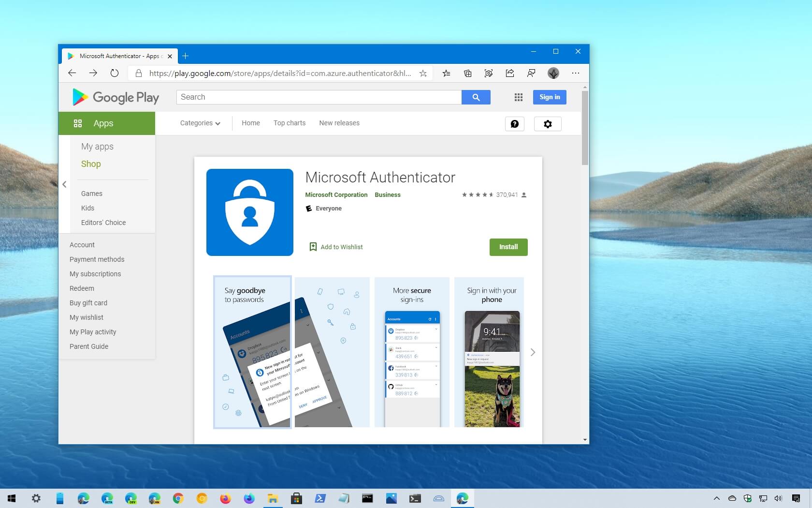Viewport: 812px width, 508px height.
Task: Open the Edge settings menu via ellipsis
Action: coord(575,73)
